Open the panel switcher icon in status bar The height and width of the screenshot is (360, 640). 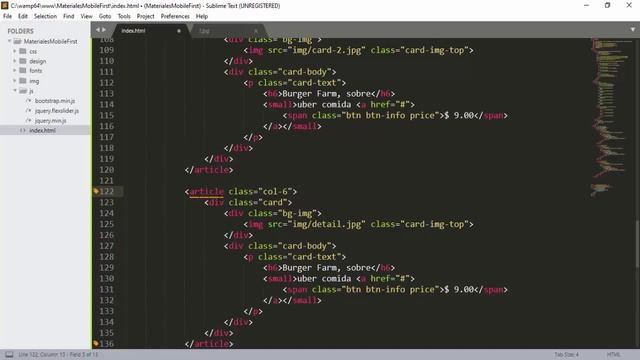[x=9, y=354]
